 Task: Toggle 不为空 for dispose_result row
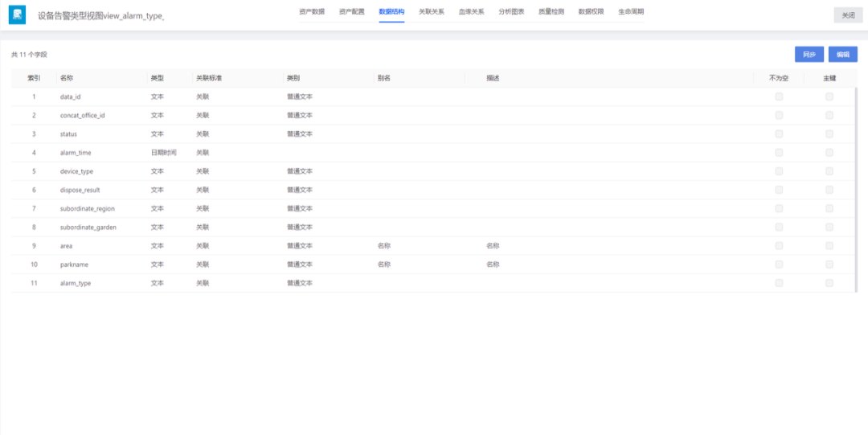(779, 190)
